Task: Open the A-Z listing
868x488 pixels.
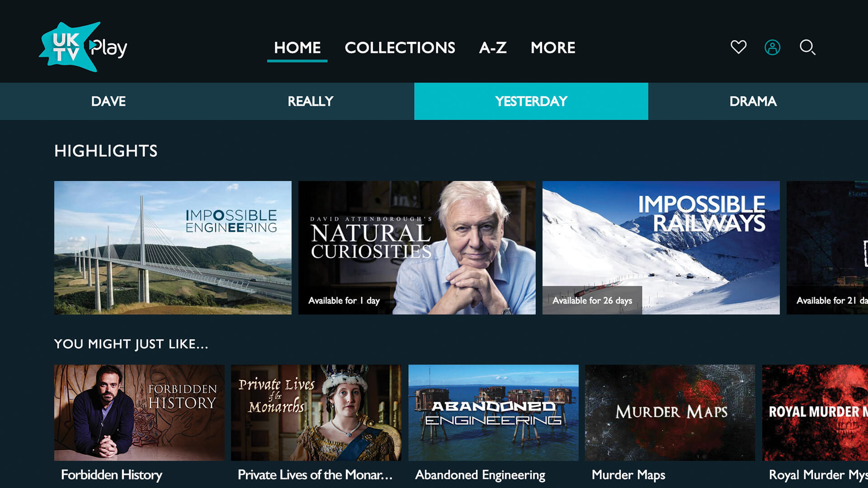Action: (493, 47)
